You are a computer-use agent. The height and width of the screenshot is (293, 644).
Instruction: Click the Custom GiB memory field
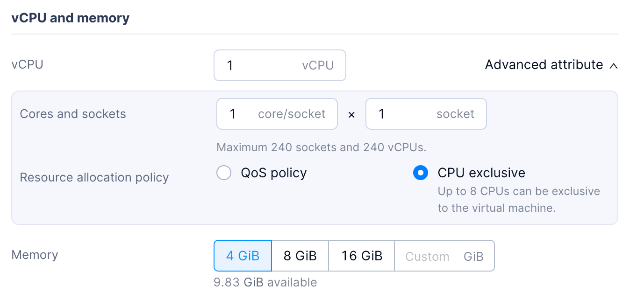(428, 256)
